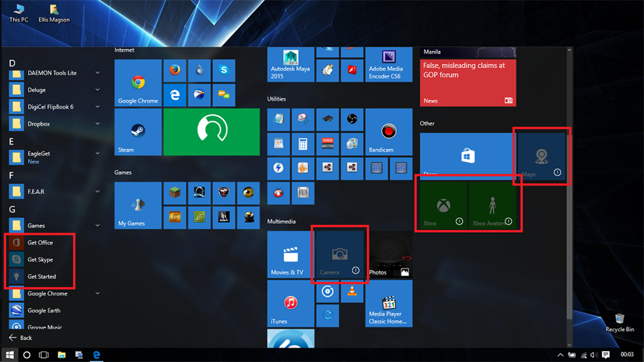644x362 pixels.
Task: Open the Google Chrome tile
Action: 138,83
